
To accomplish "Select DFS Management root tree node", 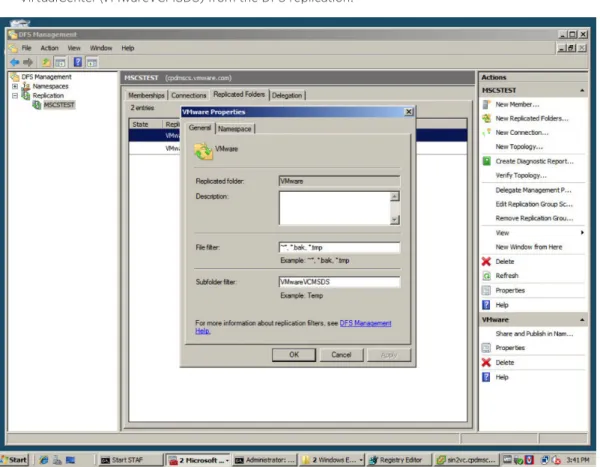I will click(x=46, y=77).
